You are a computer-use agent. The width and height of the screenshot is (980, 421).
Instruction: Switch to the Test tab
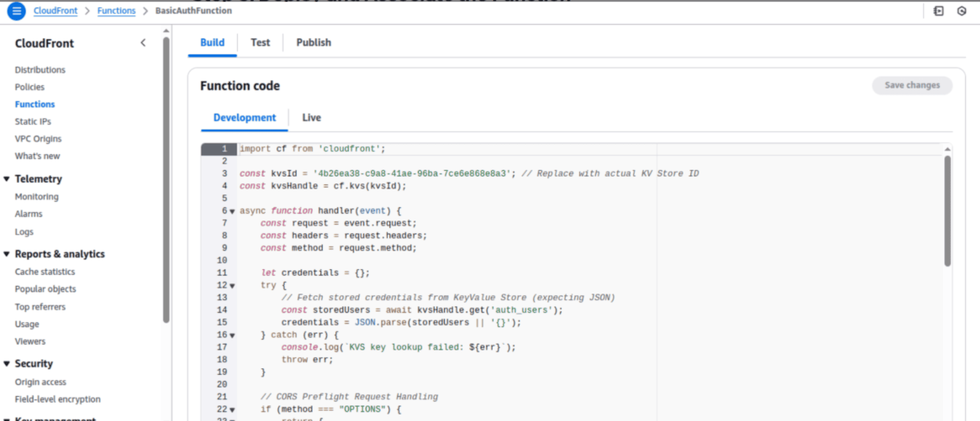pyautogui.click(x=260, y=42)
